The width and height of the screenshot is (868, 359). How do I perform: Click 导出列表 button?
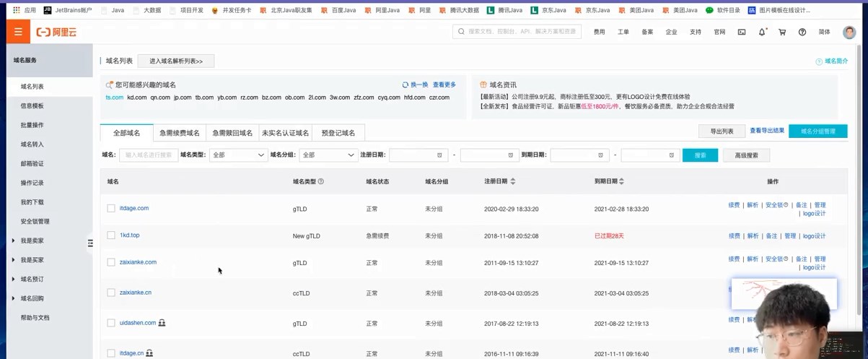coord(722,131)
